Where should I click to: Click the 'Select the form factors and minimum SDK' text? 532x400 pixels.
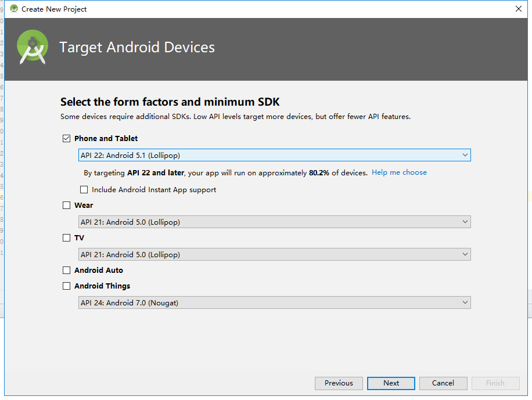pyautogui.click(x=170, y=102)
